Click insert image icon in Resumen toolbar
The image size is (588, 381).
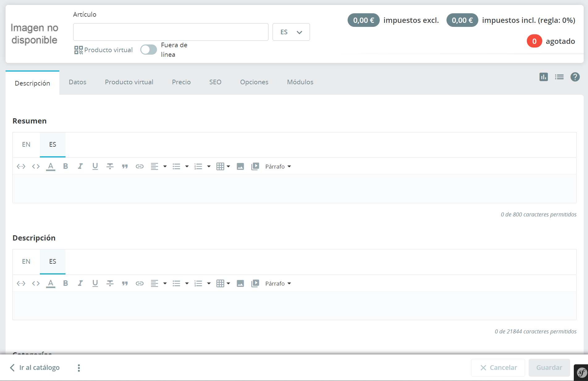pos(240,166)
